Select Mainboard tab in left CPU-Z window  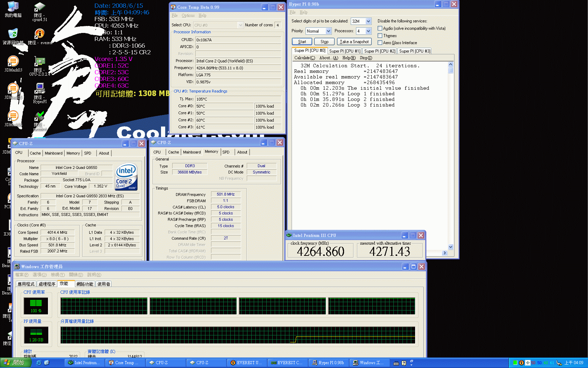[54, 153]
